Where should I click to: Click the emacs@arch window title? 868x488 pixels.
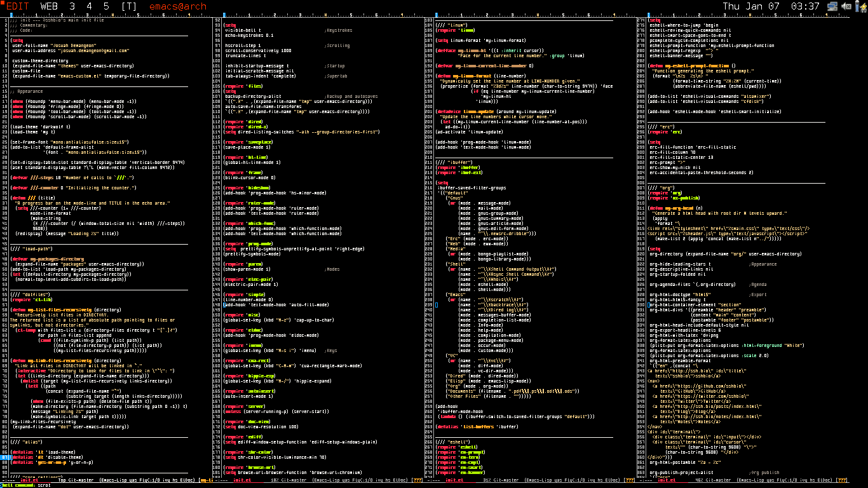[x=177, y=6]
